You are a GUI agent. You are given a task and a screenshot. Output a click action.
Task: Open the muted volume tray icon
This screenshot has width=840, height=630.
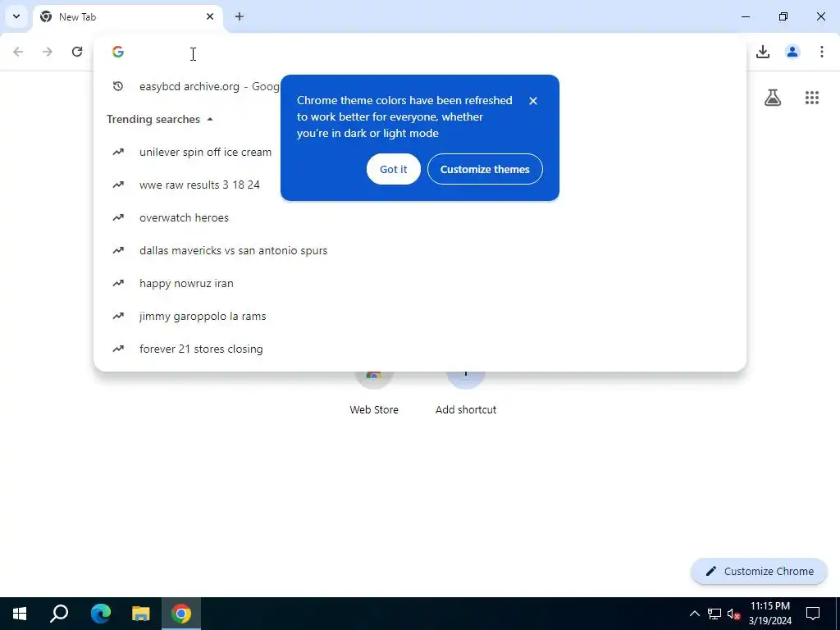pyautogui.click(x=733, y=614)
